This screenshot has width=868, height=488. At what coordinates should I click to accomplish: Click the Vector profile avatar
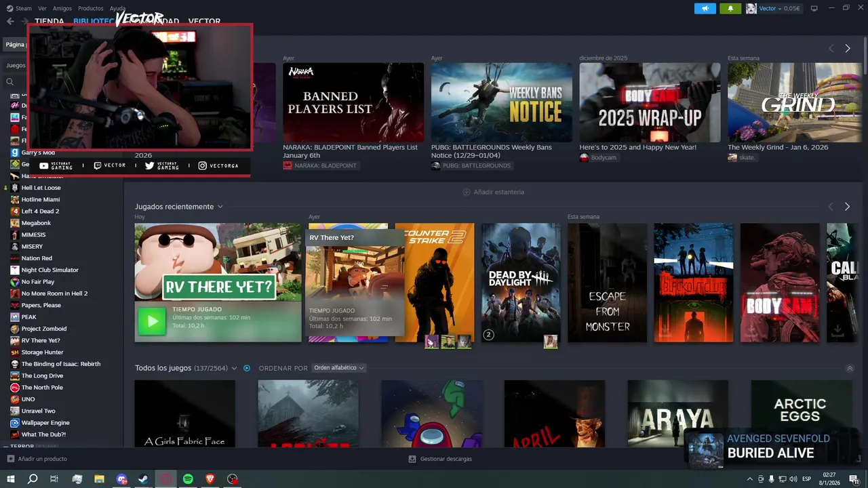point(751,8)
